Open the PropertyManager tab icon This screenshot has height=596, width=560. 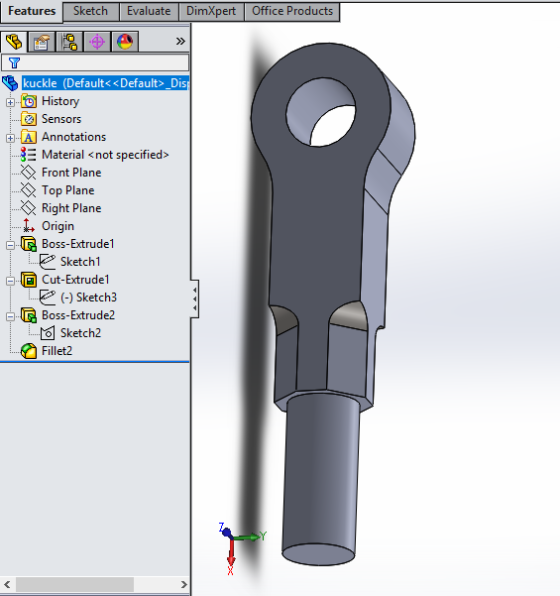(41, 41)
